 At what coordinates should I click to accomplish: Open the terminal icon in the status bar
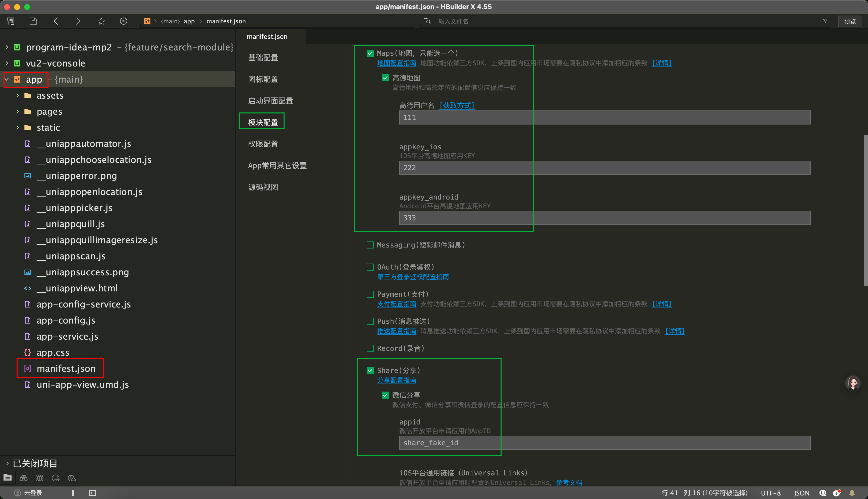(x=93, y=493)
